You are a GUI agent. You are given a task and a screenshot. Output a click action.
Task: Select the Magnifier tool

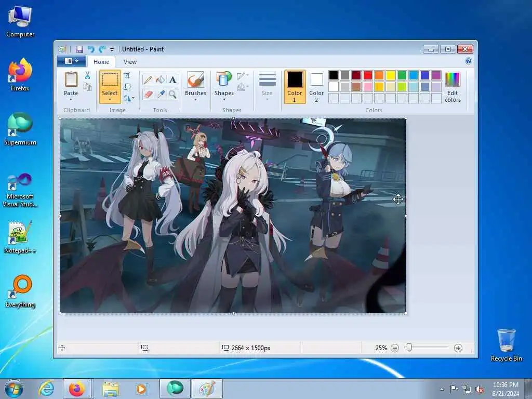click(172, 95)
